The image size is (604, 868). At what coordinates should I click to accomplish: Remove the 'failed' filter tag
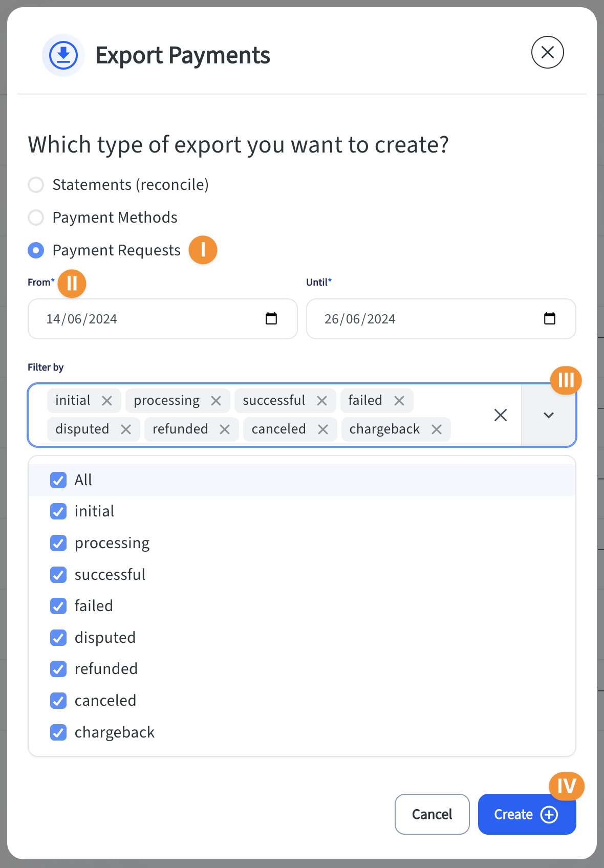pos(399,401)
